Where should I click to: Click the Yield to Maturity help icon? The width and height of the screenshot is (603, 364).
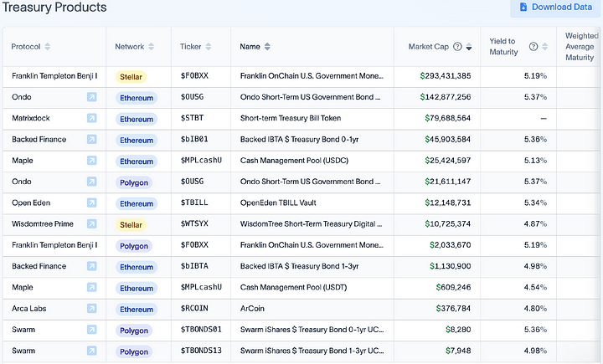click(533, 47)
